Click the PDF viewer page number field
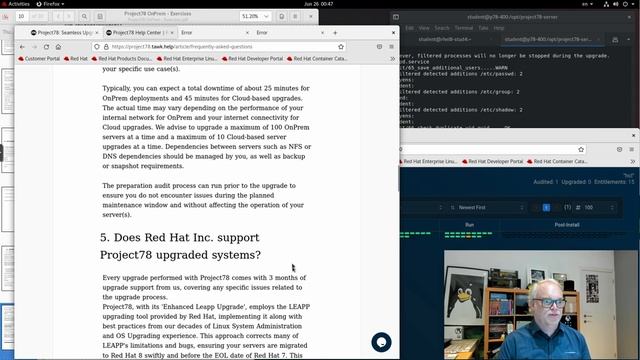Screen dimensions: 640x360 click(21, 16)
